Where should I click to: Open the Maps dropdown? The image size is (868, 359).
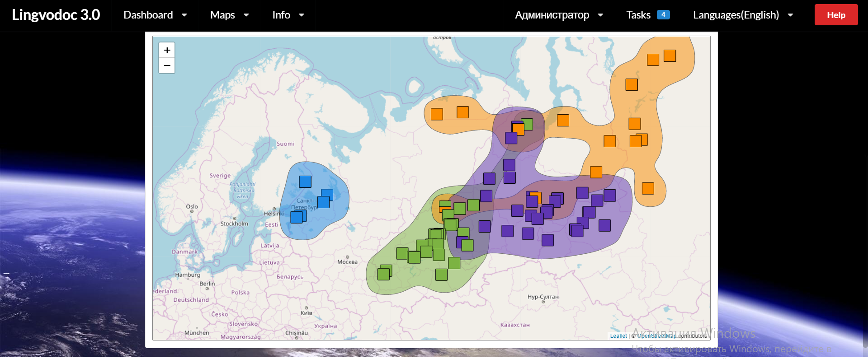point(229,15)
